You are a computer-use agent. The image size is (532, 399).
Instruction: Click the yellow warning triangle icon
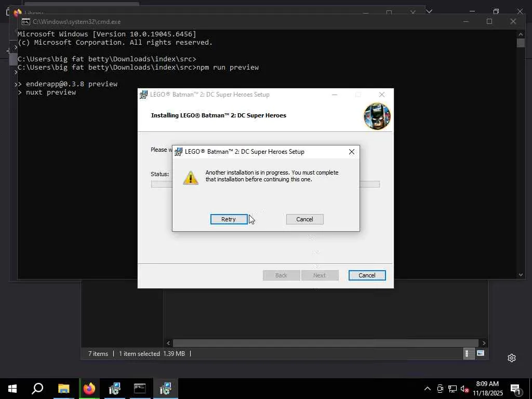[x=190, y=178]
